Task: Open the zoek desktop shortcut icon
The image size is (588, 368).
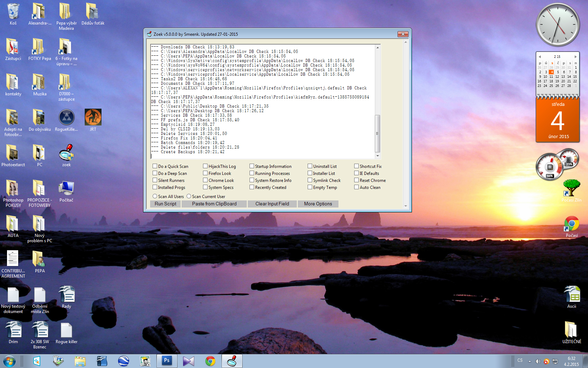Action: 66,153
